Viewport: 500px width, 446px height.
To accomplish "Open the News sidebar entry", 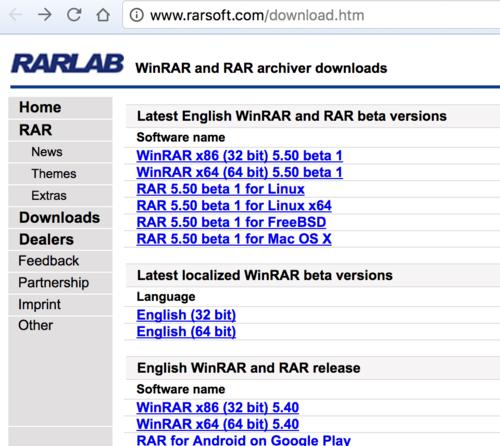I will 60,152.
